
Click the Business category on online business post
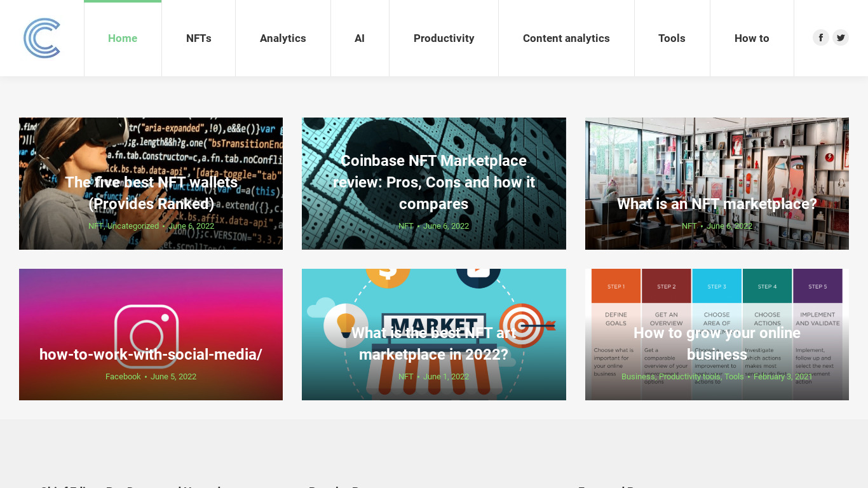638,377
